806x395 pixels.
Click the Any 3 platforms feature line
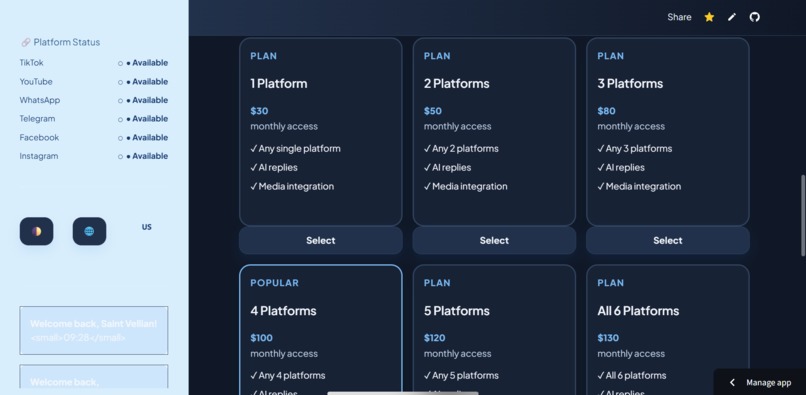(635, 149)
